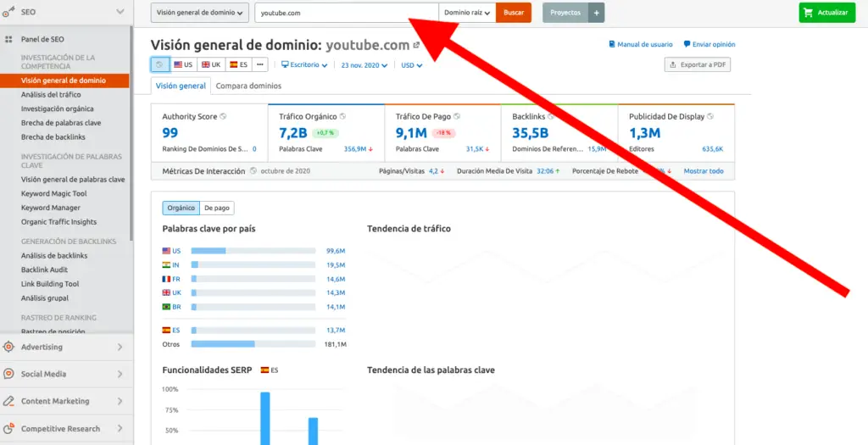868x445 pixels.
Task: Open Investigación orgánica in sidebar
Action: coord(58,108)
